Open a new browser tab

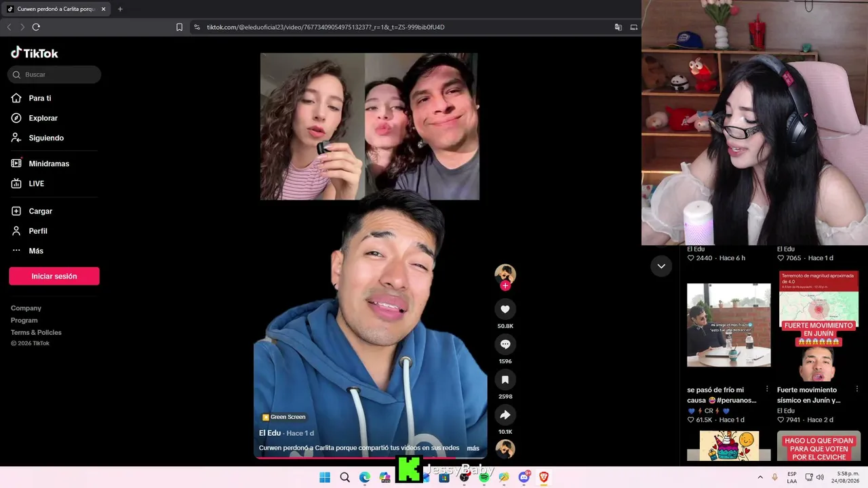coord(120,9)
